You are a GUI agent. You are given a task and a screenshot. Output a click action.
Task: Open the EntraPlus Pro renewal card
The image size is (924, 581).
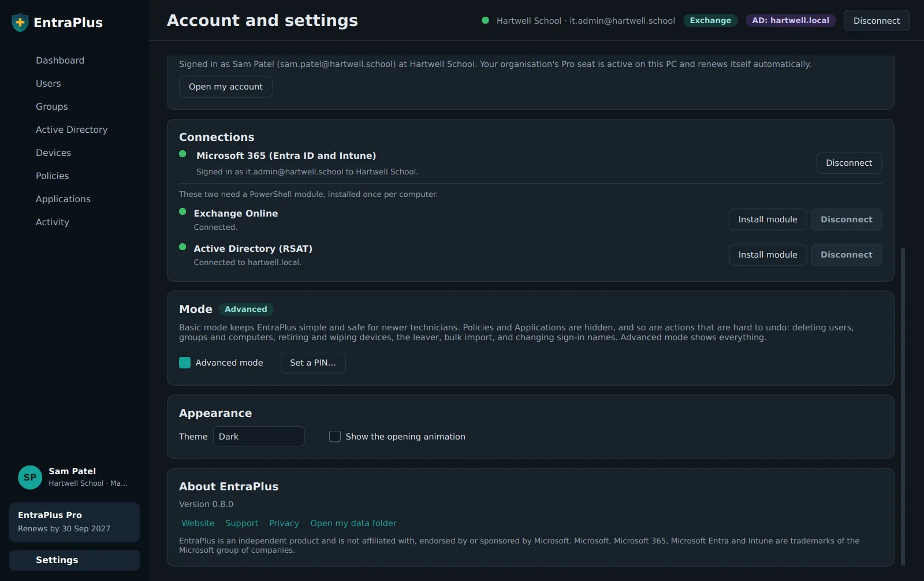click(x=74, y=522)
